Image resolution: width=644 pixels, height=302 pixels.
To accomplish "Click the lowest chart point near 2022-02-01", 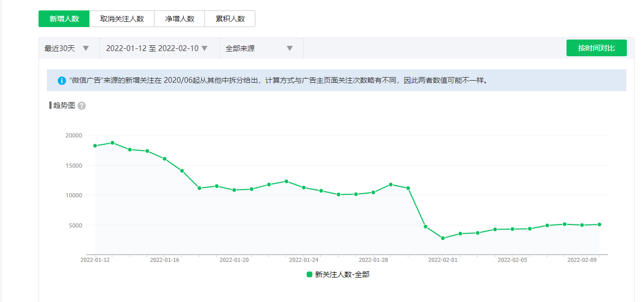I will (x=443, y=238).
